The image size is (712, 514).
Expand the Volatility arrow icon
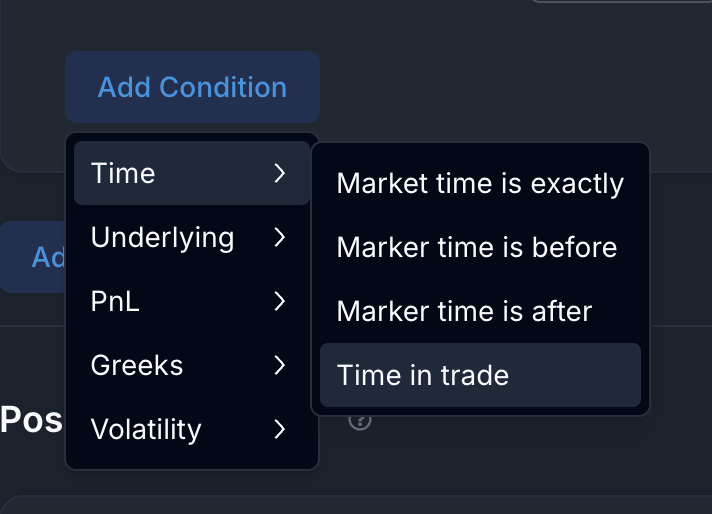point(280,430)
